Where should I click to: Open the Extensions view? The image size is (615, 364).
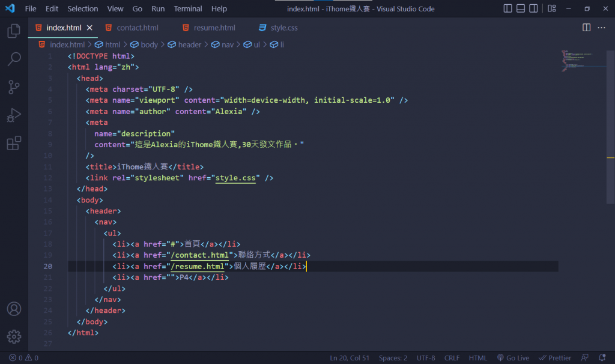[14, 143]
